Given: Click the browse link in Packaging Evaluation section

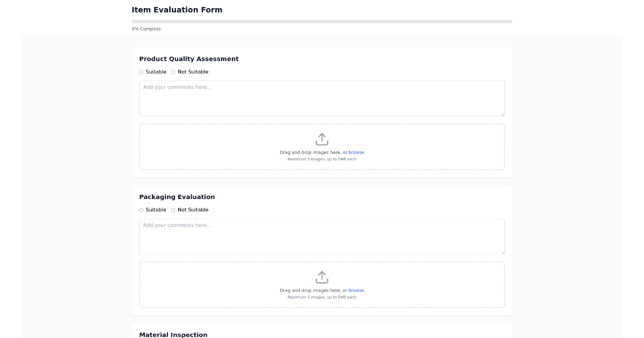Looking at the screenshot, I should 356,290.
